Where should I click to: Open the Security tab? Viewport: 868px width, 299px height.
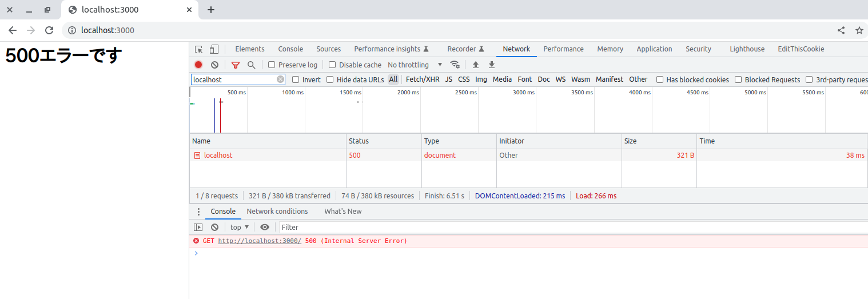698,49
